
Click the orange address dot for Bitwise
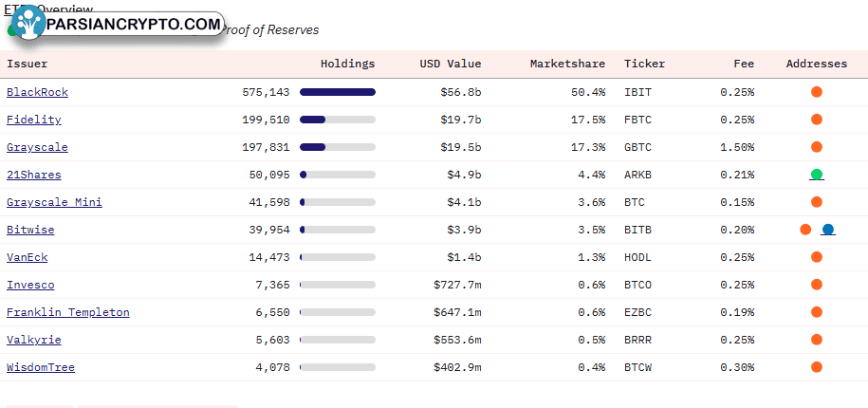805,230
